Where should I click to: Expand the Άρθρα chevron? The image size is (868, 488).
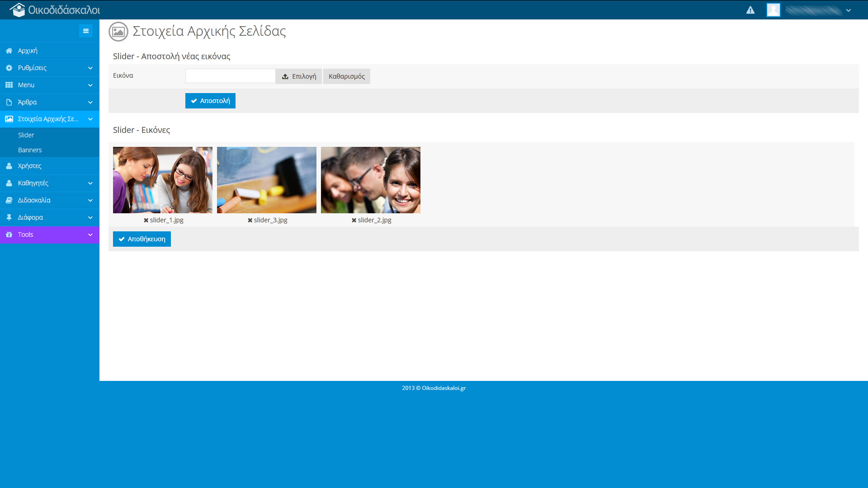click(90, 102)
